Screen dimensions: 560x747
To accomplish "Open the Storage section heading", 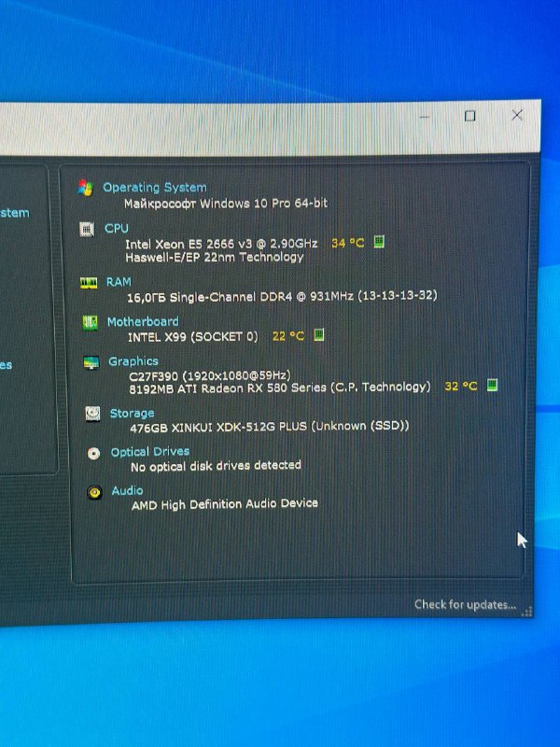I will click(132, 413).
